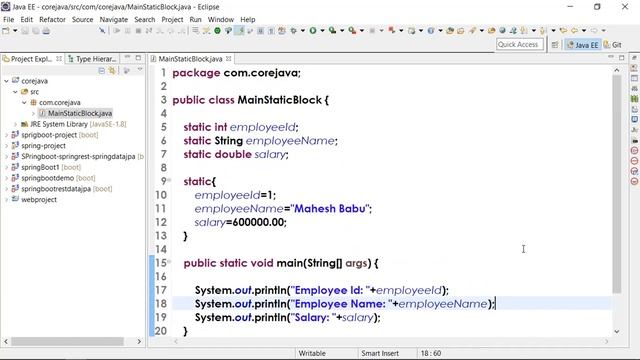
Task: Click the Disconnect debug icon
Action: pos(149,31)
